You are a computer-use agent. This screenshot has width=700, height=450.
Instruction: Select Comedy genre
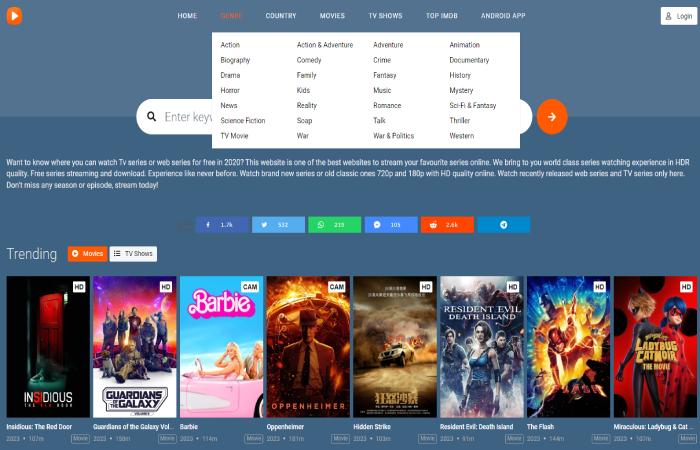click(309, 60)
